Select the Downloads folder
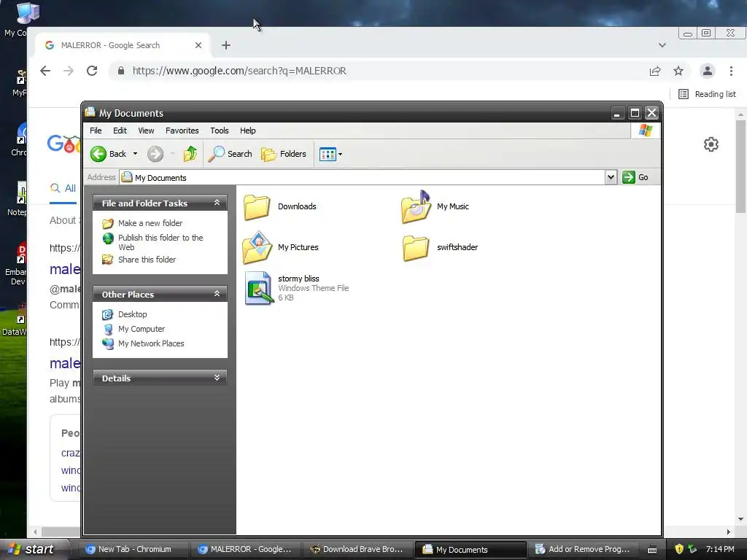 [280, 206]
